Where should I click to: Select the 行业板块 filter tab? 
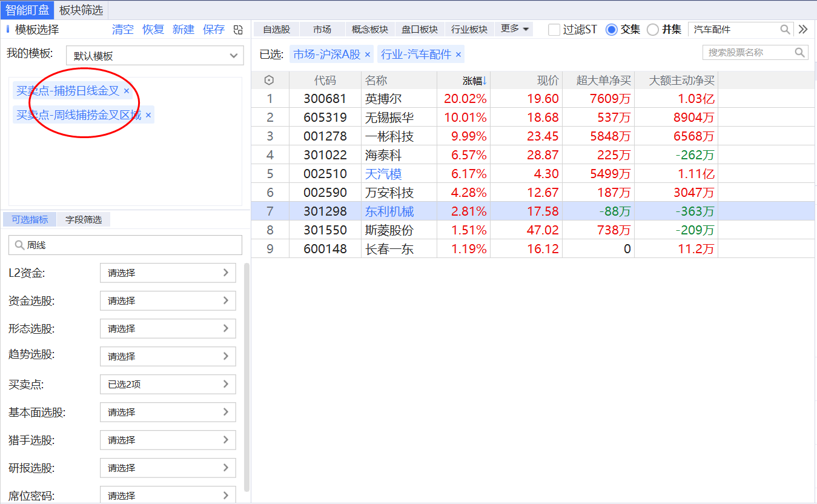469,29
